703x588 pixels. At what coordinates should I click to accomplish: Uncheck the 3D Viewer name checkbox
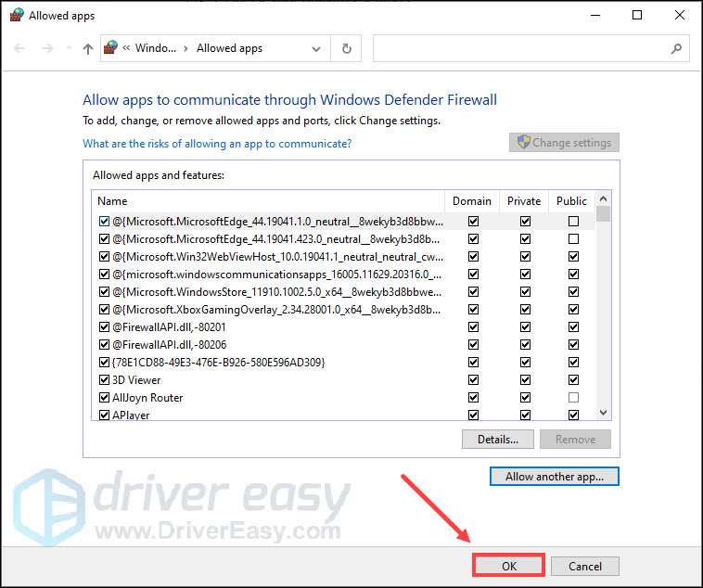click(104, 380)
